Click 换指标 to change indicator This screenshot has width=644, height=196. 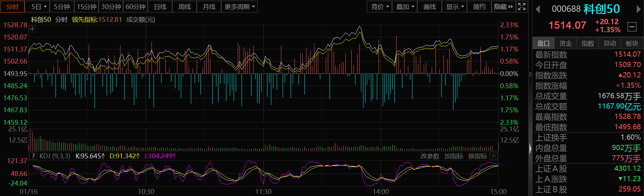pyautogui.click(x=477, y=156)
